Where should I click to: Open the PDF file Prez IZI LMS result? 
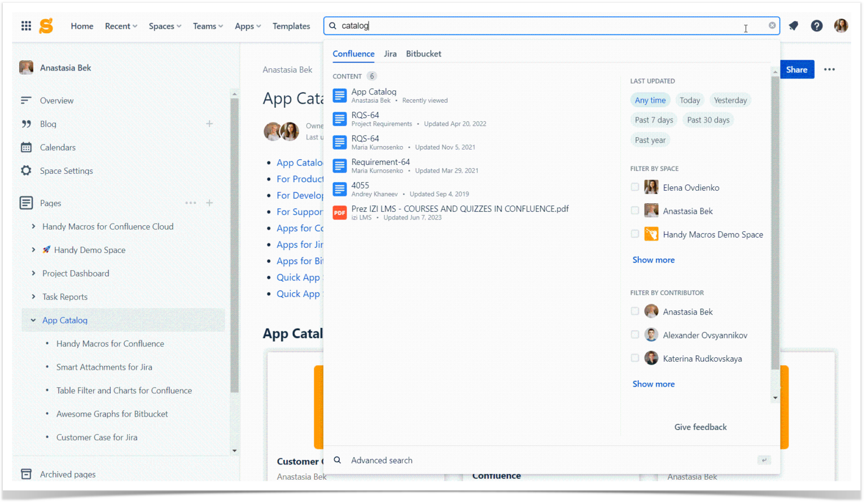click(x=459, y=209)
